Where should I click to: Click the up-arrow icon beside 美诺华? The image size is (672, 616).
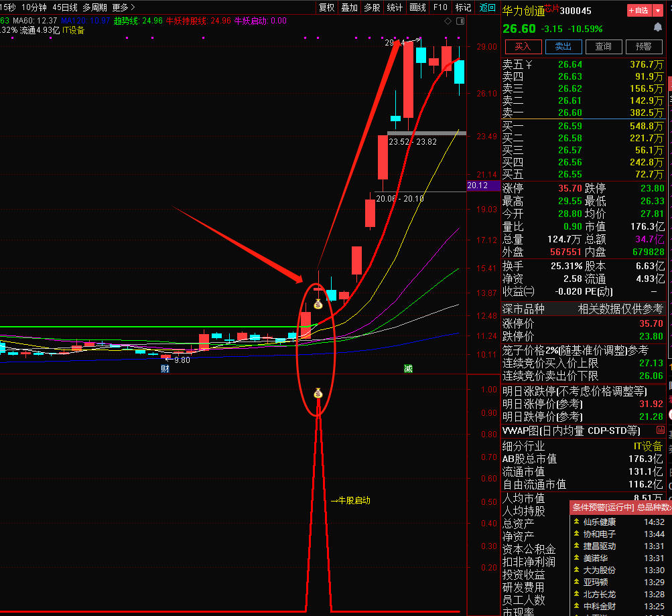(x=576, y=558)
